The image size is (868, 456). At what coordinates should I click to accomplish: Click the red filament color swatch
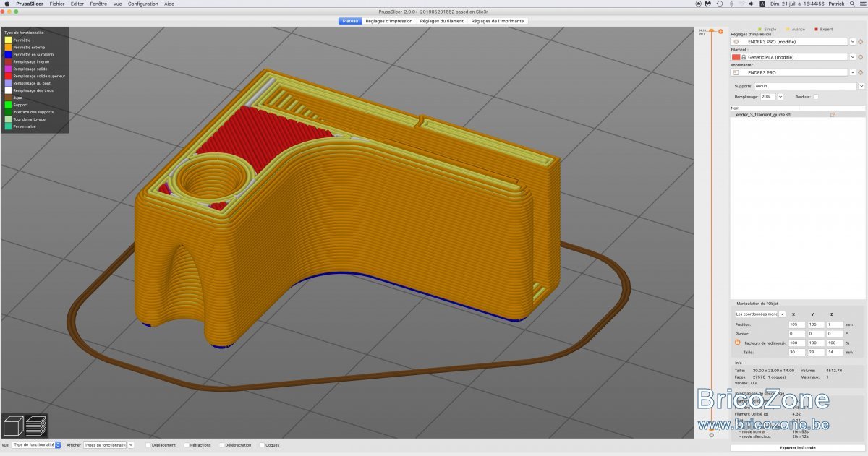pos(736,57)
